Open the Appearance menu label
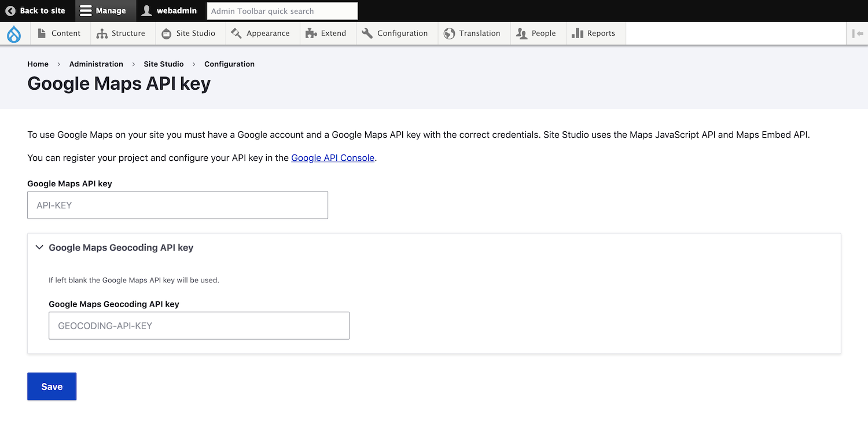The height and width of the screenshot is (431, 868). click(x=268, y=33)
